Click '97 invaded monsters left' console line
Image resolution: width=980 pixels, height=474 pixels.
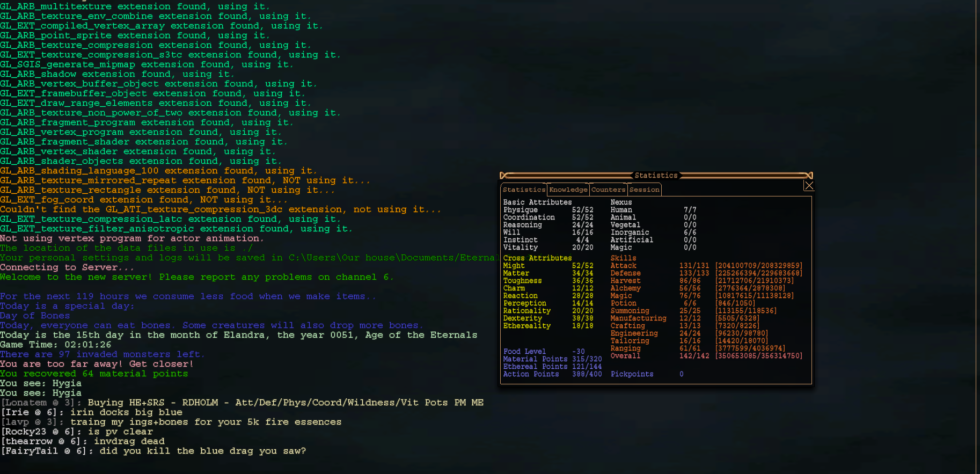102,354
